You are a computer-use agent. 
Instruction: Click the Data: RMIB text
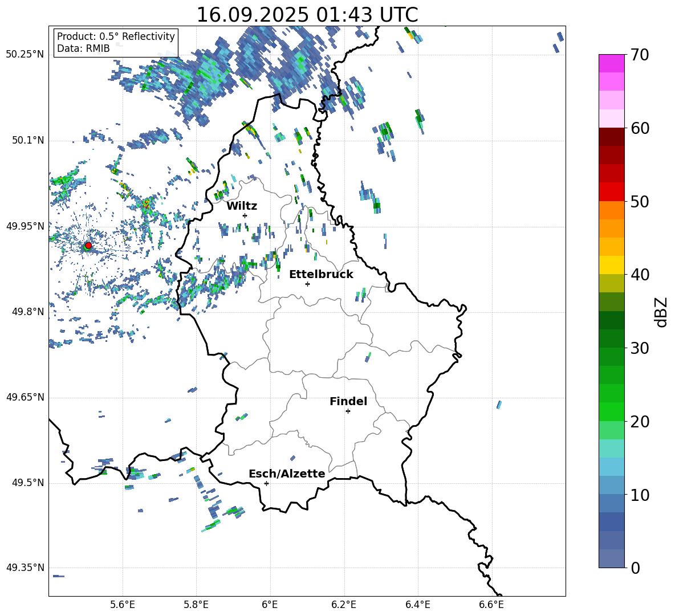(x=83, y=48)
